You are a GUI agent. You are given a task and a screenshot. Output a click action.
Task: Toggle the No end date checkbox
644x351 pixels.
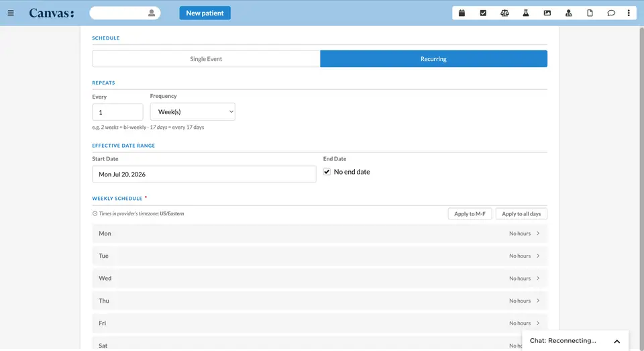327,172
